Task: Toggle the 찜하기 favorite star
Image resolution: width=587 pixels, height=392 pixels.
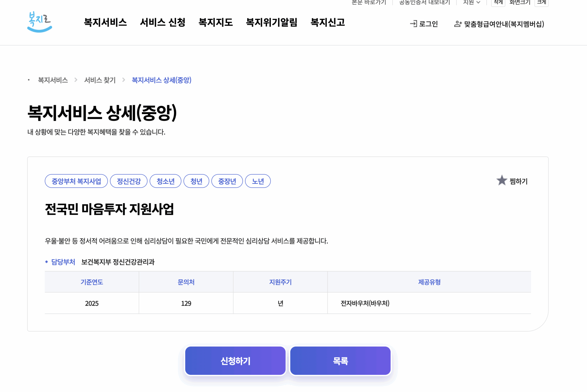Action: [502, 181]
